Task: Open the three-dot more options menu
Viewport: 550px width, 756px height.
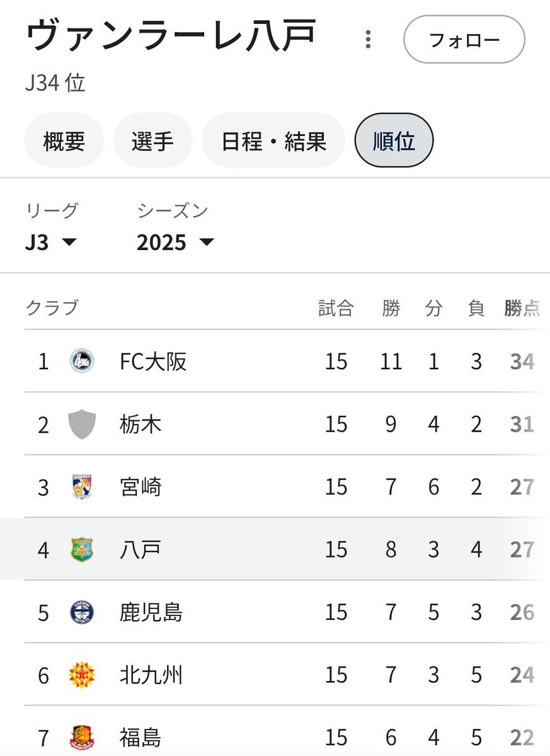Action: pos(368,40)
